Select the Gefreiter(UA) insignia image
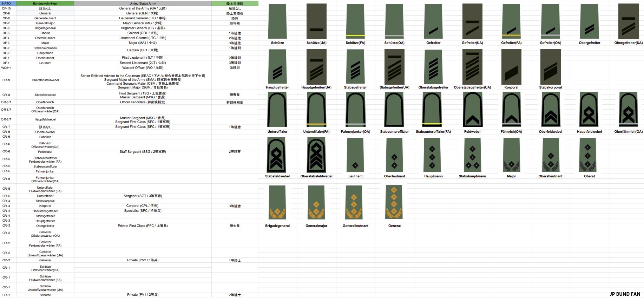 [472, 21]
